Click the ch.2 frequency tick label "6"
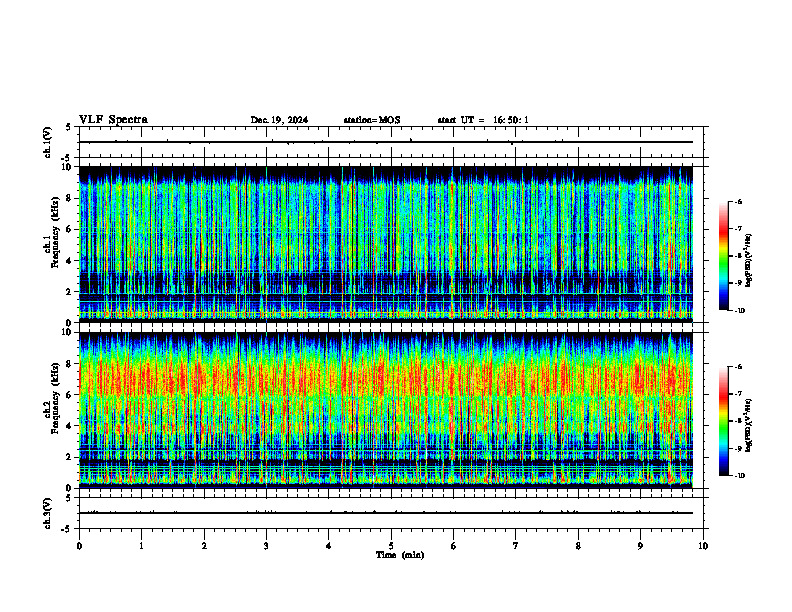Screen dimensions: 792x612 (x=70, y=395)
